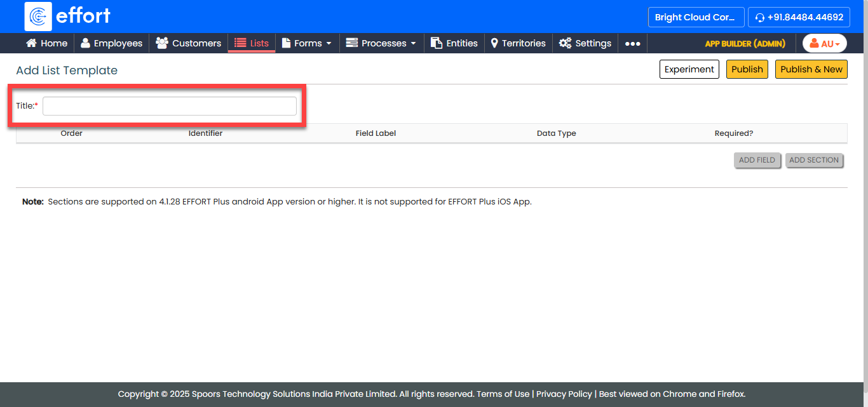Click the effort logo icon
Image resolution: width=868 pixels, height=407 pixels.
38,17
